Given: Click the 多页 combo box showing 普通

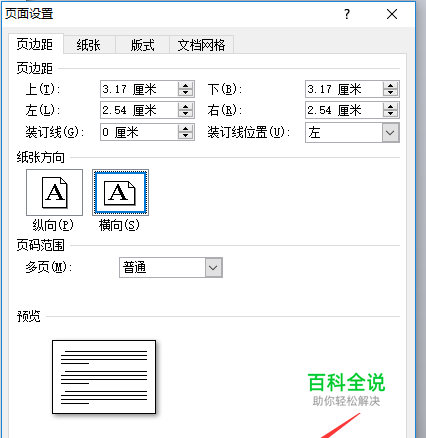Looking at the screenshot, I should click(x=171, y=267).
